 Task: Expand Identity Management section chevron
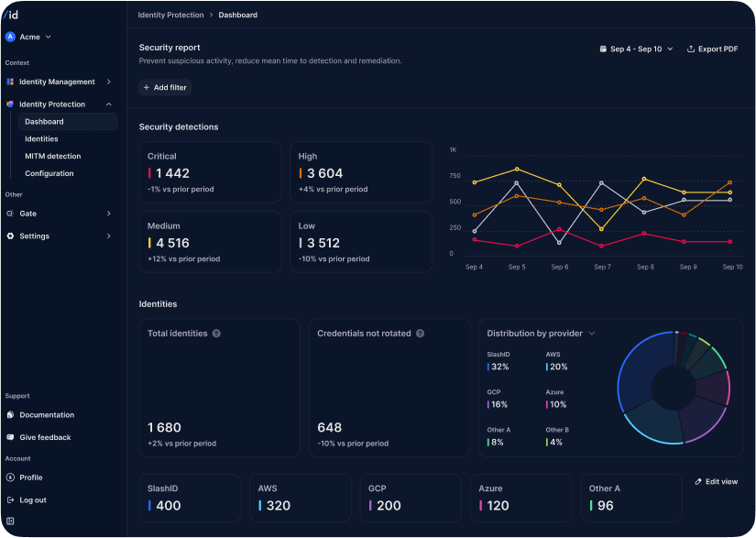[x=108, y=82]
